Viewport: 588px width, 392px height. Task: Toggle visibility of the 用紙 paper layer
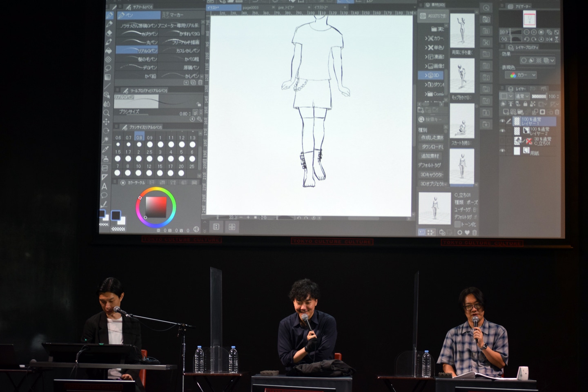coord(503,151)
